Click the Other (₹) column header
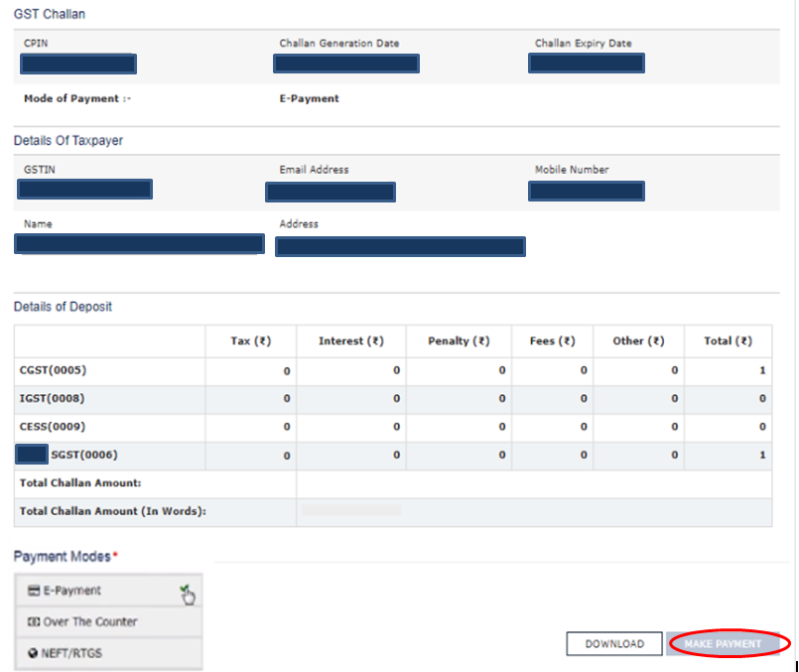This screenshot has height=672, width=799. pyautogui.click(x=638, y=340)
